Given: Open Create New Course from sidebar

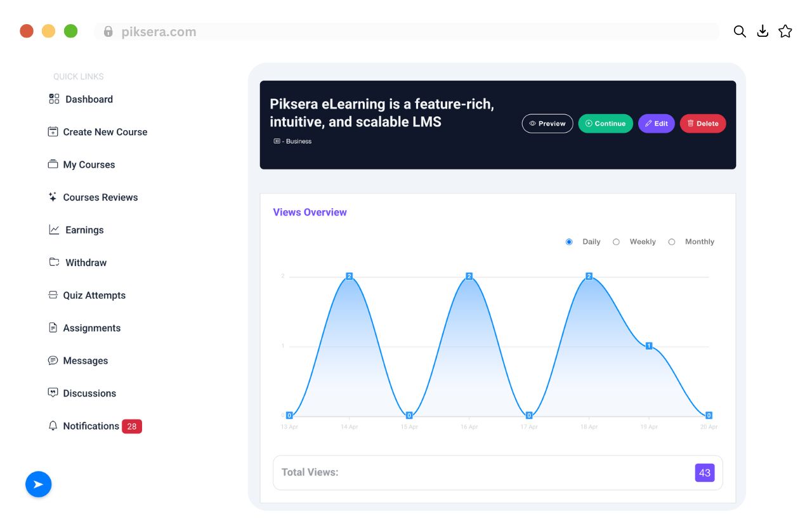Looking at the screenshot, I should (x=98, y=132).
